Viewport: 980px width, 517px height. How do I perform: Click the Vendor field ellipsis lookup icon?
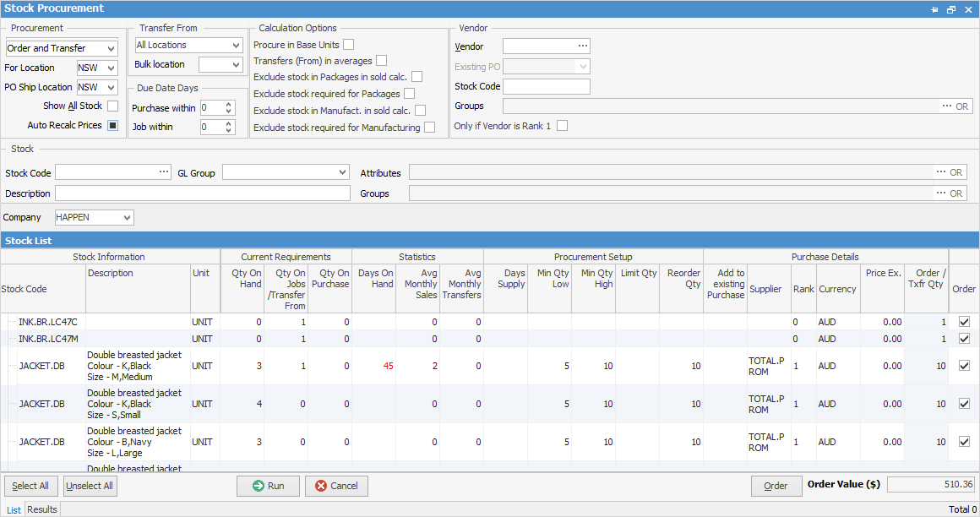click(x=581, y=46)
